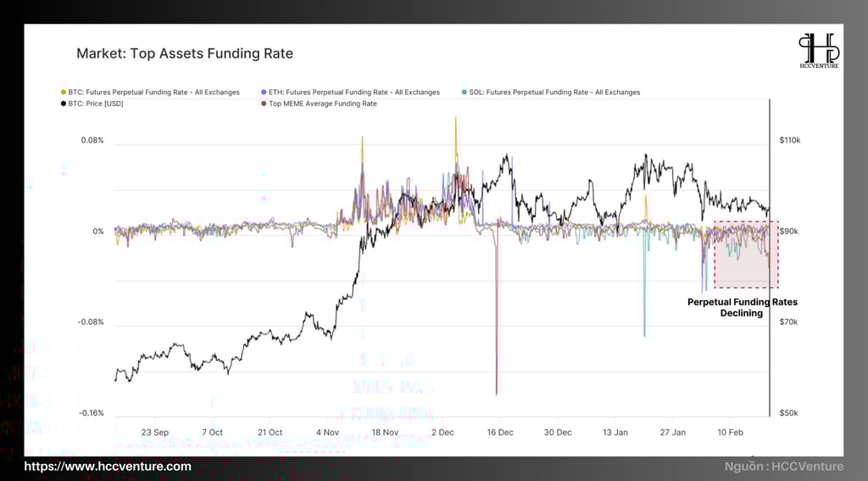Toggle the Top MEME Average legend dot
The width and height of the screenshot is (868, 481).
click(264, 103)
